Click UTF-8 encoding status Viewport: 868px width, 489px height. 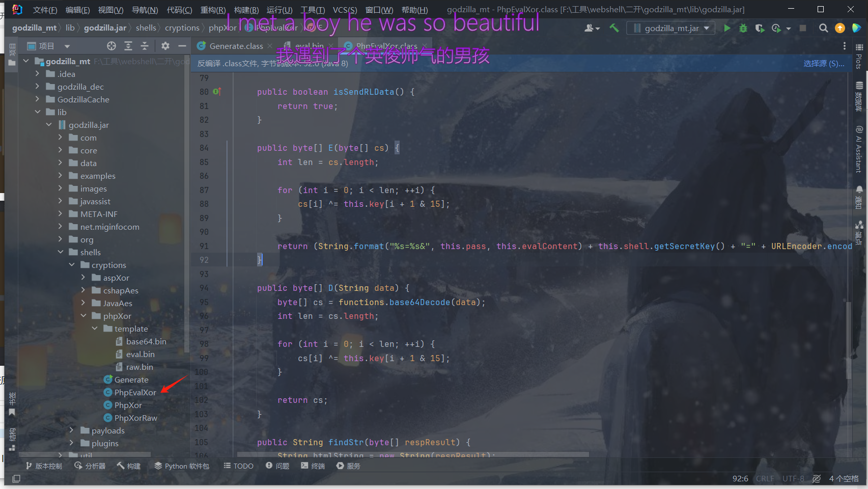793,479
